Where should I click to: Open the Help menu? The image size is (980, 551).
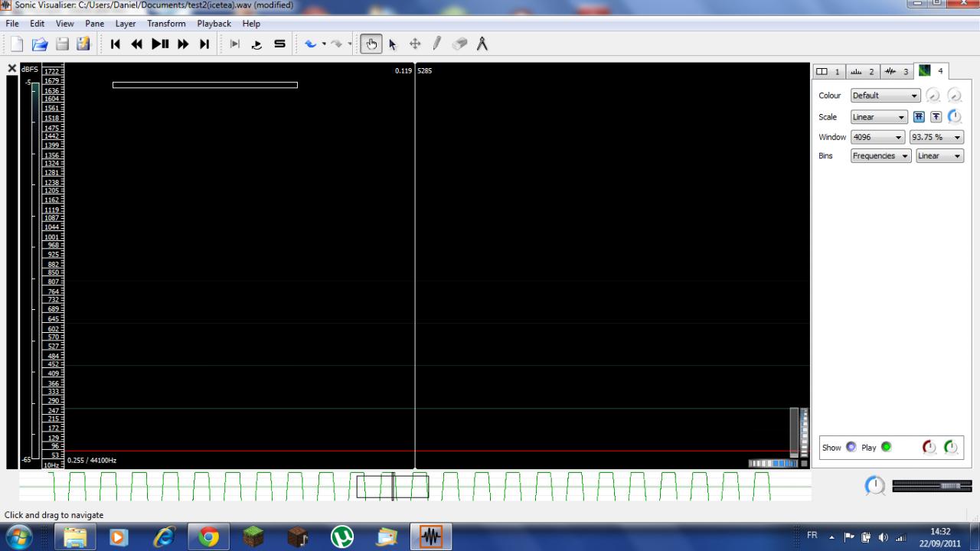(251, 24)
